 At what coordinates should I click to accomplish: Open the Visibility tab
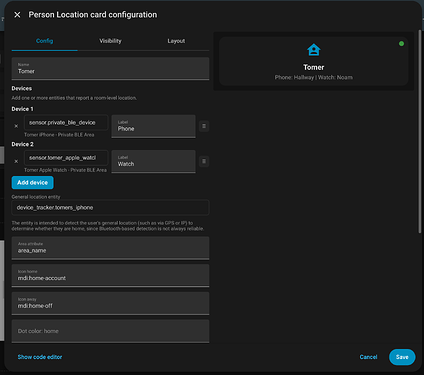coord(110,41)
